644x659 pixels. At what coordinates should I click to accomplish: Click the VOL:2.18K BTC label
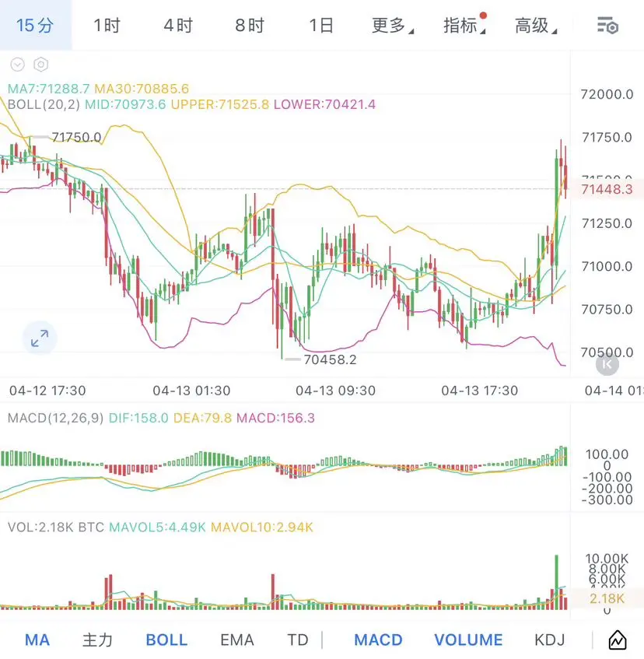pyautogui.click(x=56, y=527)
